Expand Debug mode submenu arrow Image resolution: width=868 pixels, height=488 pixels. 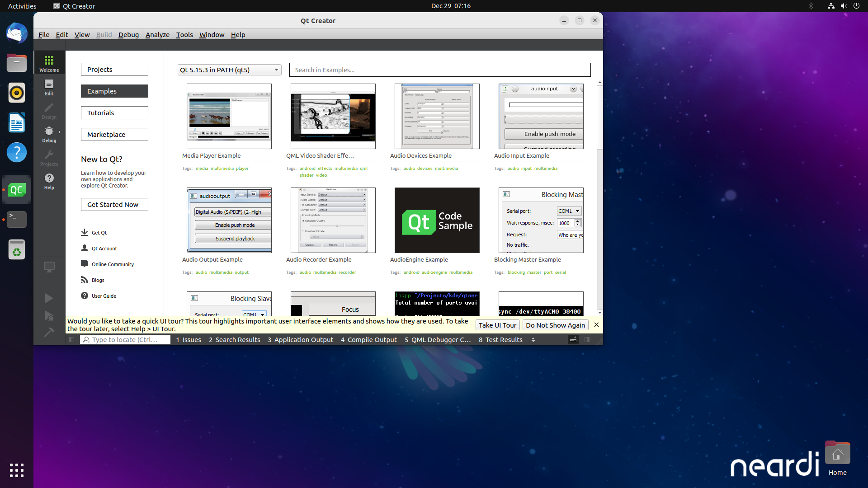(59, 132)
